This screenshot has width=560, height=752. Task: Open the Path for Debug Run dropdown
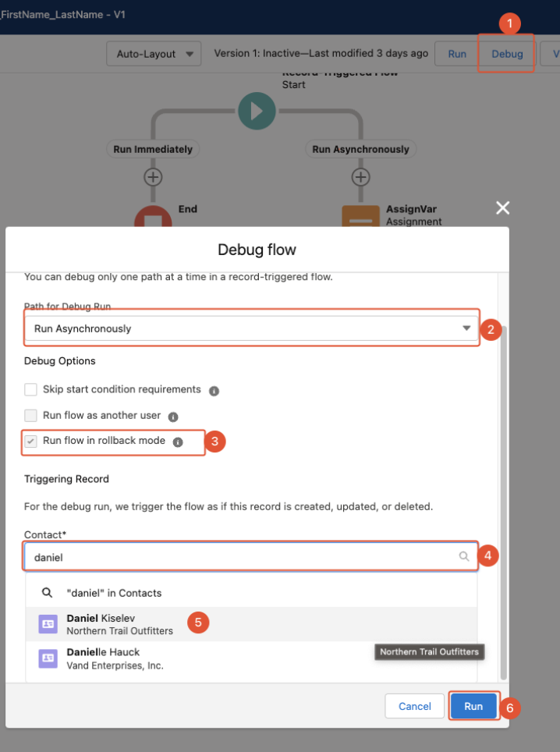tap(251, 328)
